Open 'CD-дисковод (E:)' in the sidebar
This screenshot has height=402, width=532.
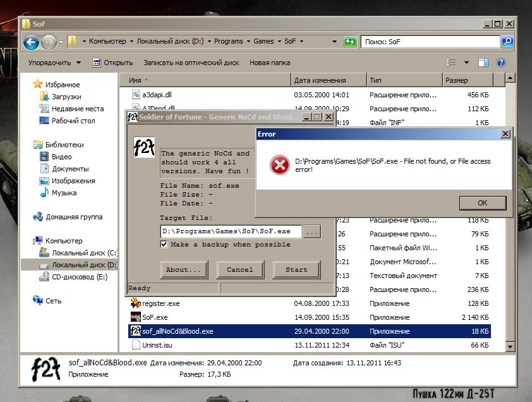pyautogui.click(x=80, y=277)
